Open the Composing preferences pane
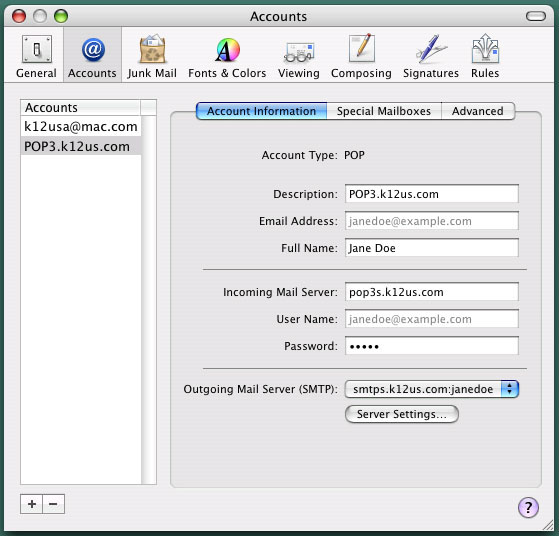The width and height of the screenshot is (559, 536). coord(361,56)
